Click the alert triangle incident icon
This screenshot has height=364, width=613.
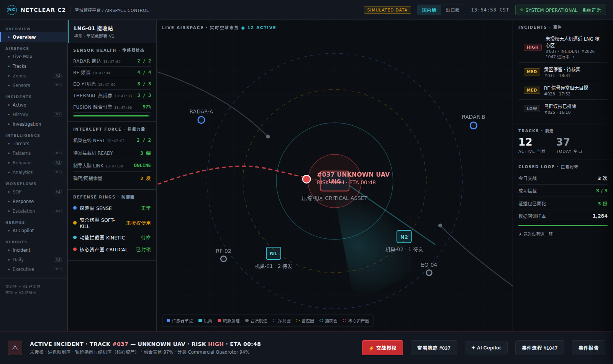click(x=15, y=348)
